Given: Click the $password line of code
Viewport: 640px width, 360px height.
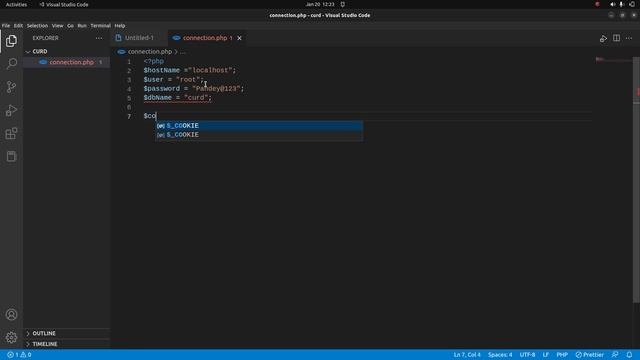Looking at the screenshot, I should [193, 89].
